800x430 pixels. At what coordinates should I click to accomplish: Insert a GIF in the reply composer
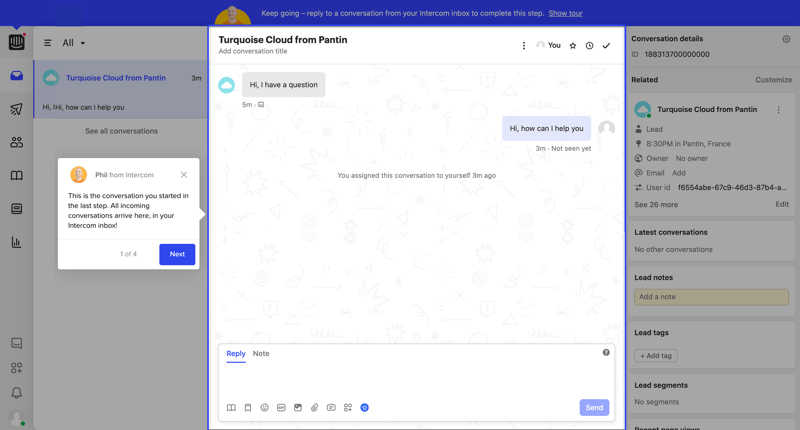(281, 408)
